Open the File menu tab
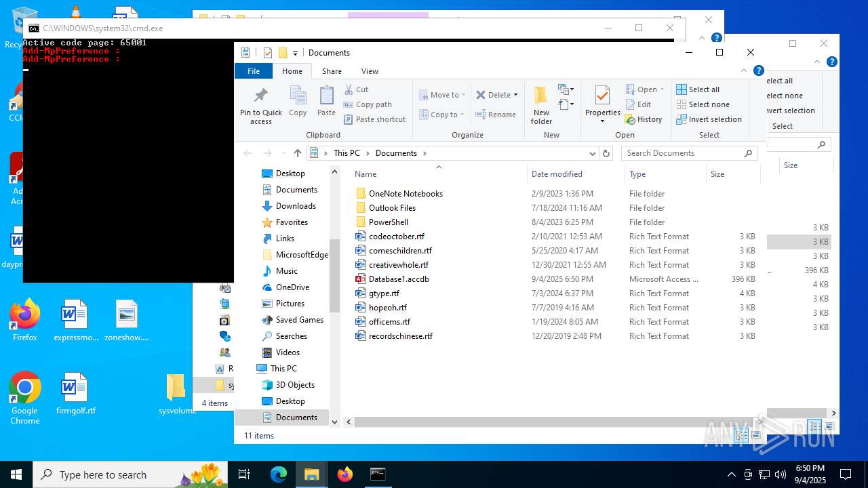The image size is (868, 488). point(254,70)
